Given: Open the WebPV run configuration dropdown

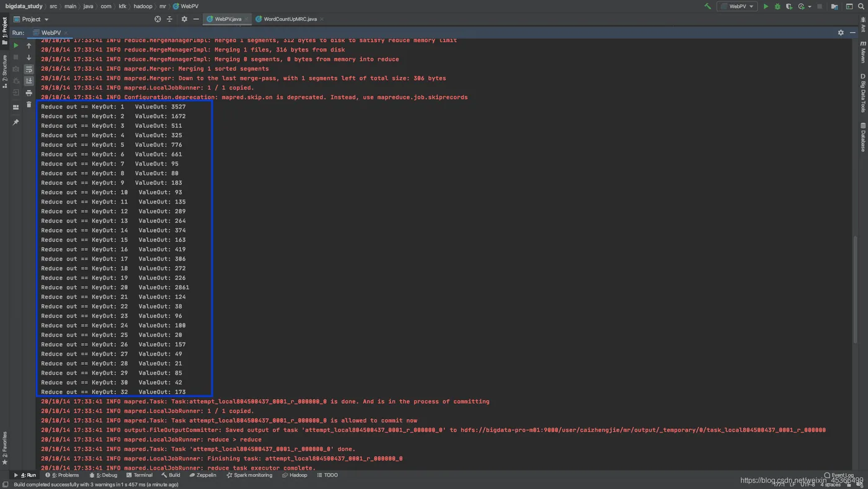Looking at the screenshot, I should [x=737, y=6].
